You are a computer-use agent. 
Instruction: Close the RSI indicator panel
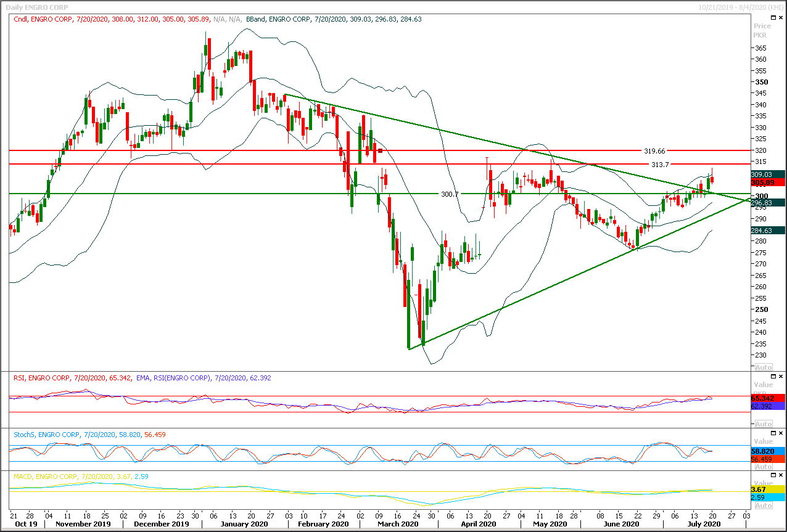(781, 377)
